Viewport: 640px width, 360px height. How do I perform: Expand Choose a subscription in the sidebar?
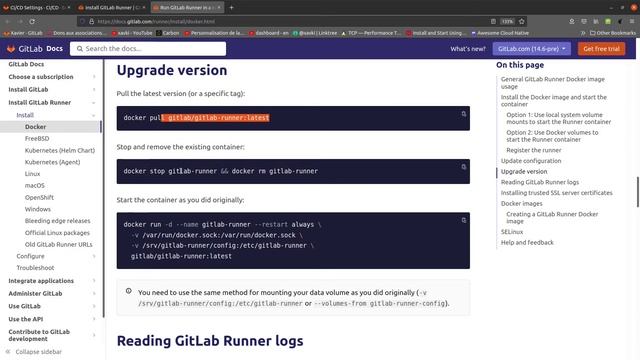pos(94,77)
